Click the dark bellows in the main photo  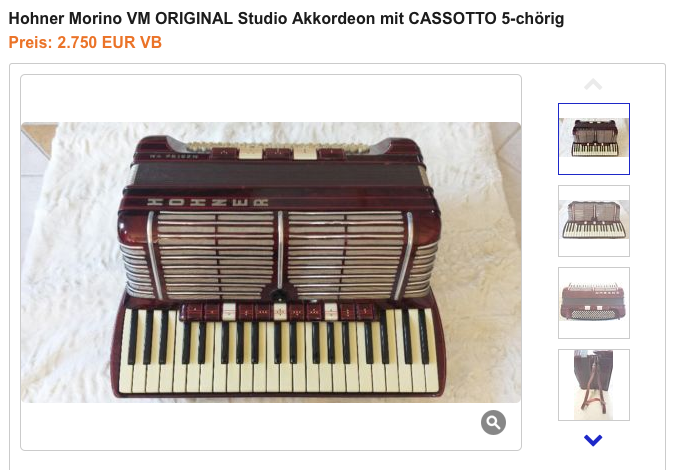pos(277,175)
